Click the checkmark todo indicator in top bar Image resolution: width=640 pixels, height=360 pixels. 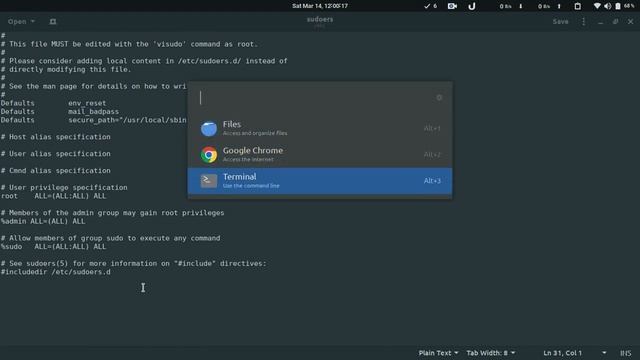click(430, 6)
